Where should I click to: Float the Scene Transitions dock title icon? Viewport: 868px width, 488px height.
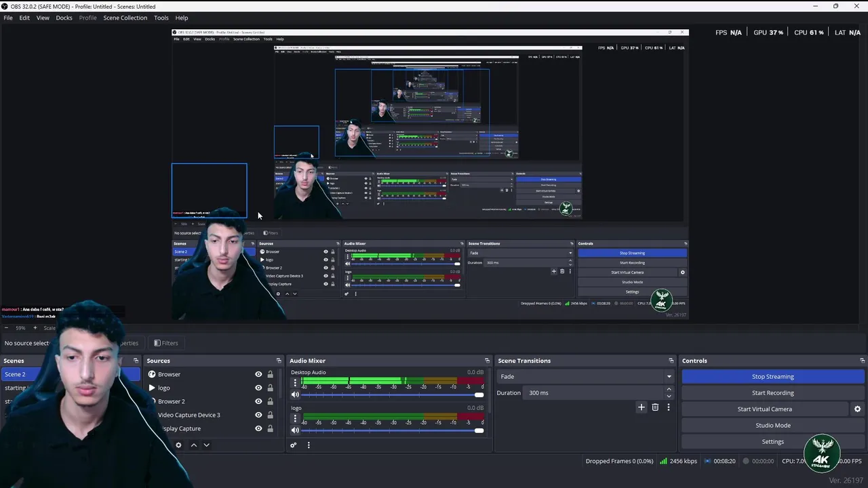(671, 361)
